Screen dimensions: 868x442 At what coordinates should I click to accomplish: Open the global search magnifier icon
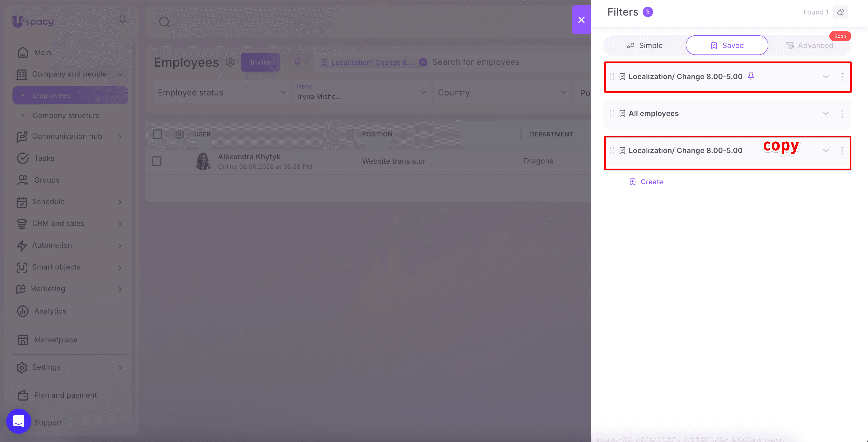click(x=164, y=22)
